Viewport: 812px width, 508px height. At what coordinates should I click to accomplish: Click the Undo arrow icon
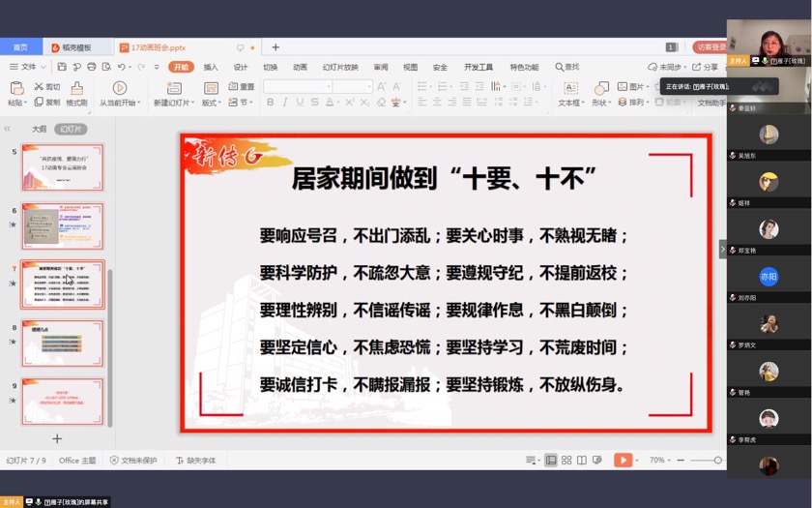pyautogui.click(x=122, y=67)
